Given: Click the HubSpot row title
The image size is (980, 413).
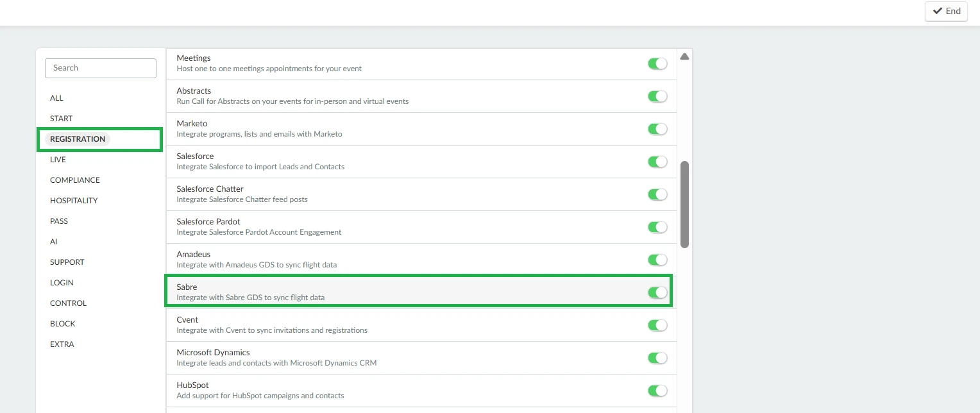Looking at the screenshot, I should tap(192, 385).
